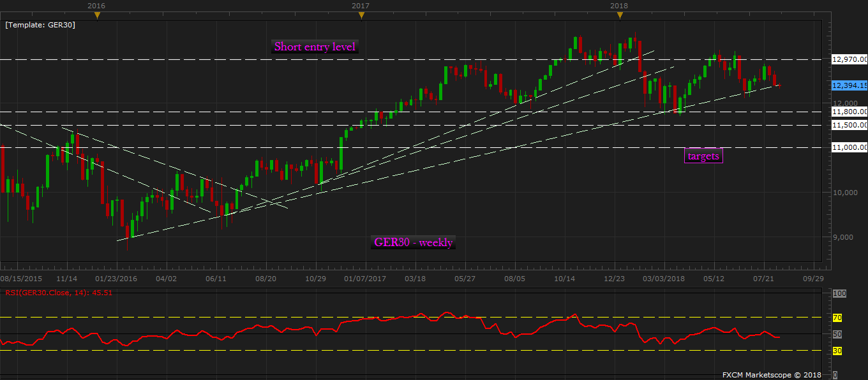The image size is (868, 380).
Task: Click the 2016 year marker triangle
Action: 97,15
